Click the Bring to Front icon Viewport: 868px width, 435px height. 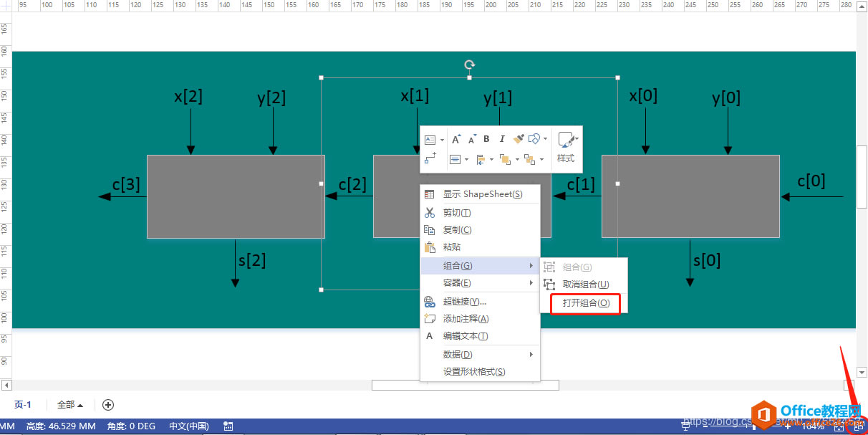click(x=505, y=159)
